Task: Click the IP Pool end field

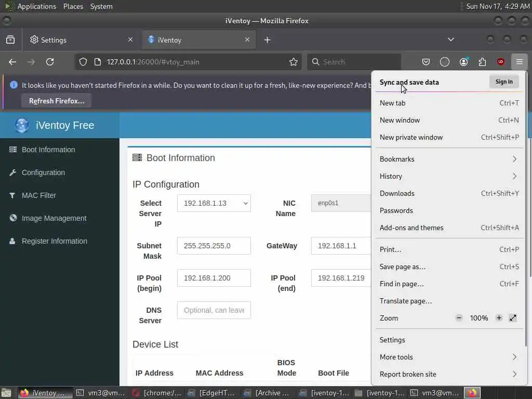Action: pyautogui.click(x=341, y=278)
